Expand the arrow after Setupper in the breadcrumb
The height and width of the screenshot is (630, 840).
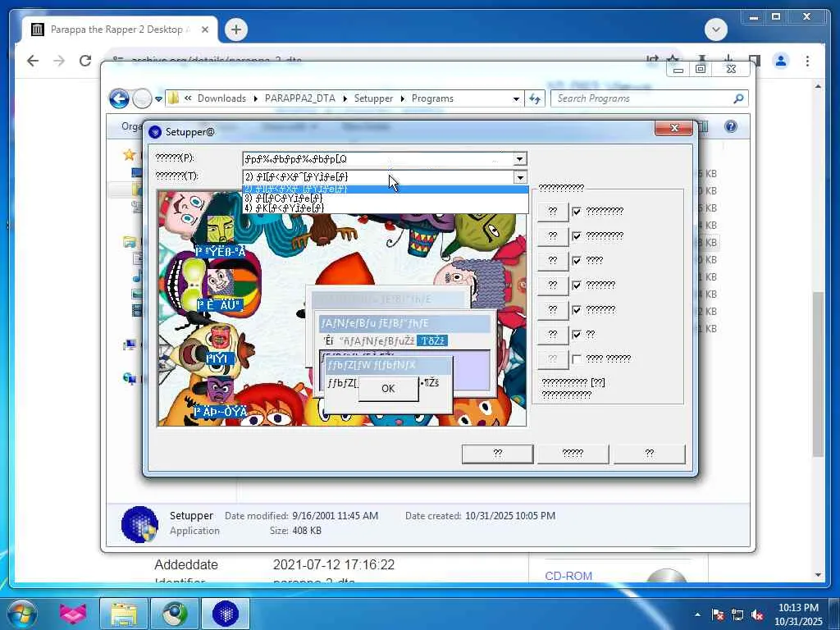(402, 98)
